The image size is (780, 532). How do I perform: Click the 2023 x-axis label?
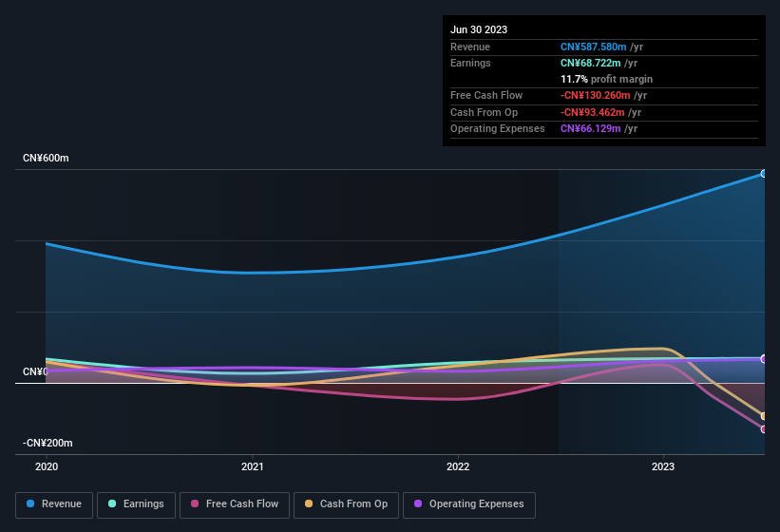click(663, 466)
